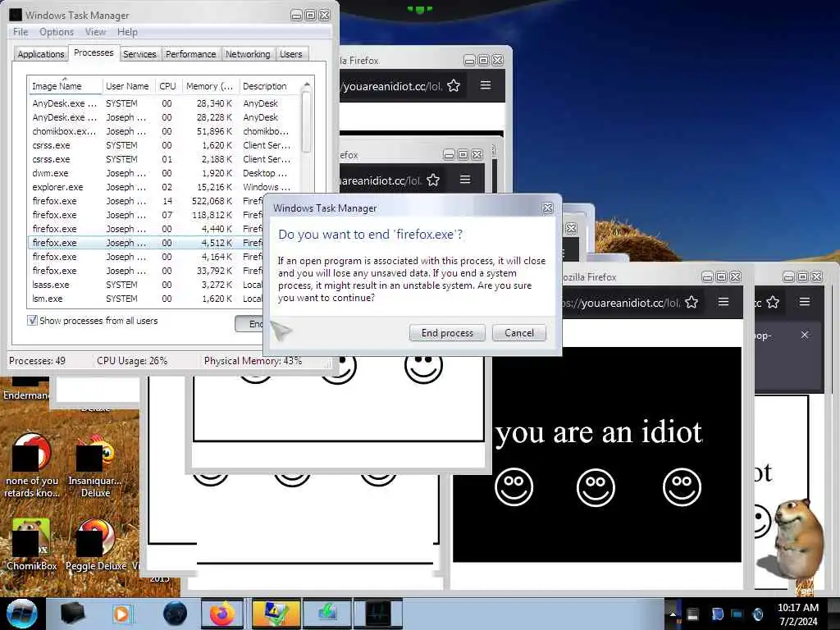Open the hamburger menu in the topmost Firefox window
The height and width of the screenshot is (630, 840).
(x=486, y=85)
